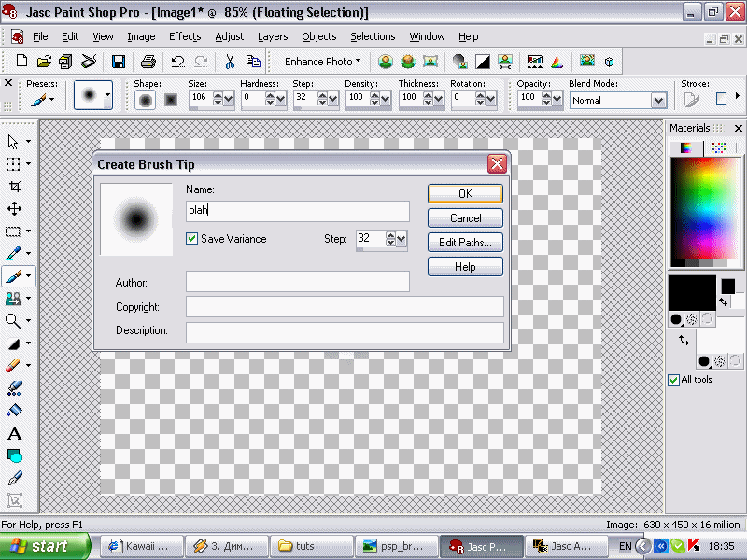Screen dimensions: 747x560
Task: Pick a color from the Materials rainbow picker
Action: [x=706, y=208]
